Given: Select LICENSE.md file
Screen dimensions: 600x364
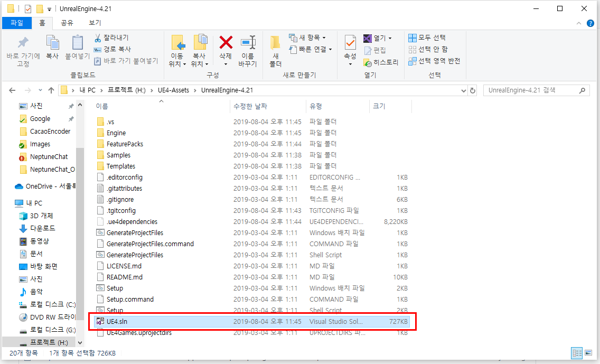Looking at the screenshot, I should tap(119, 266).
